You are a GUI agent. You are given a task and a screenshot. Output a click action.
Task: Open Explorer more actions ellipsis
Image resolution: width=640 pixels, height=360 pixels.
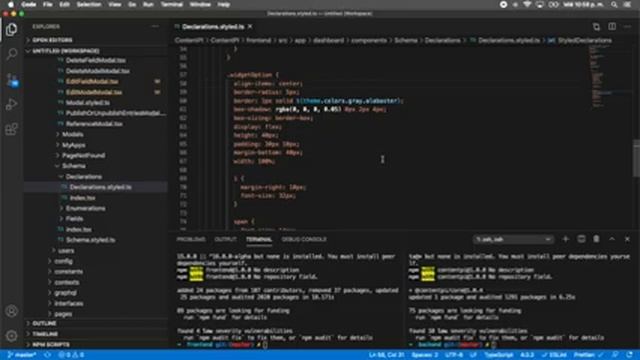point(155,27)
